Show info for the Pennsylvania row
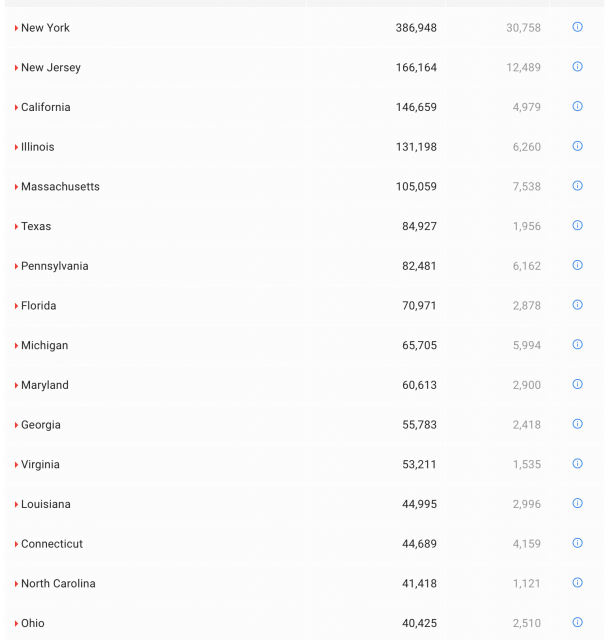610x640 pixels. coord(577,265)
